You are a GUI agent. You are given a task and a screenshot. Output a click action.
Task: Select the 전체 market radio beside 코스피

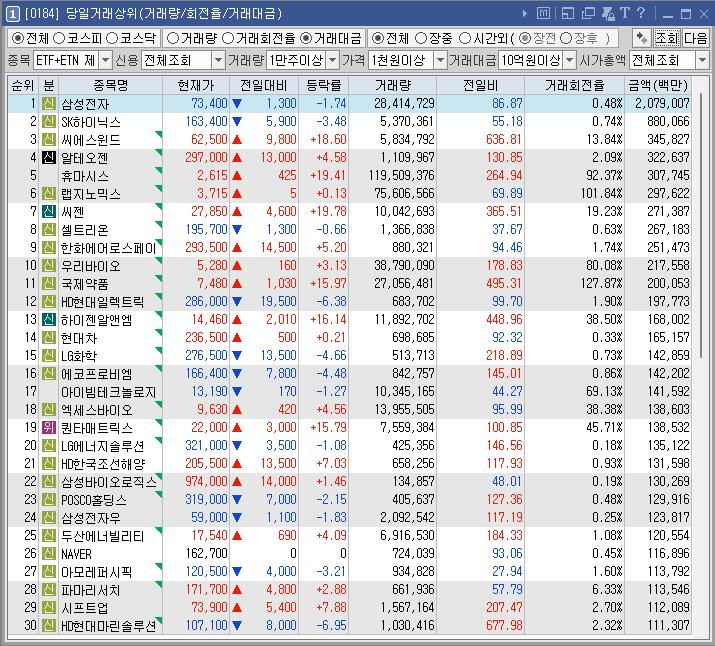(18, 38)
